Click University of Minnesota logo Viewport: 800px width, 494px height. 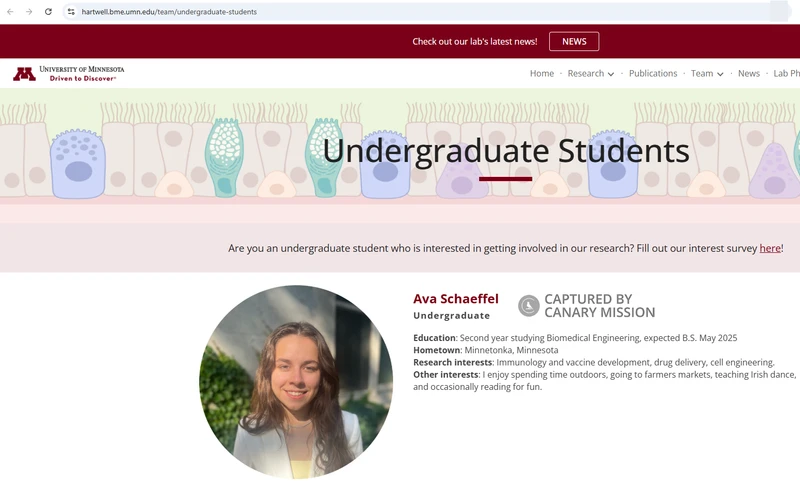[69, 73]
